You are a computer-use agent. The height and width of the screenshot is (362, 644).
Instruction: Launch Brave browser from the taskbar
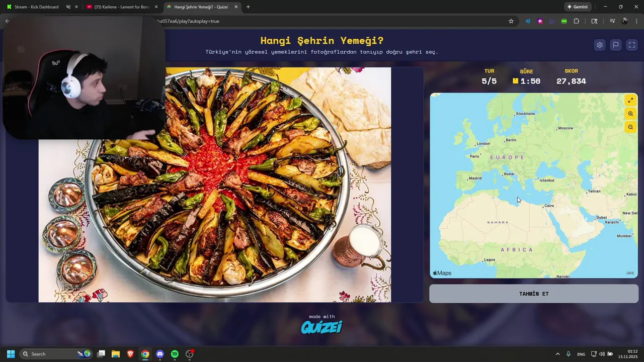coord(130,354)
